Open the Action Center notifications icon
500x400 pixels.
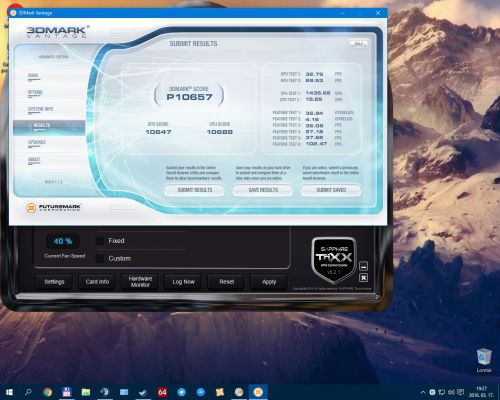pyautogui.click(x=460, y=392)
